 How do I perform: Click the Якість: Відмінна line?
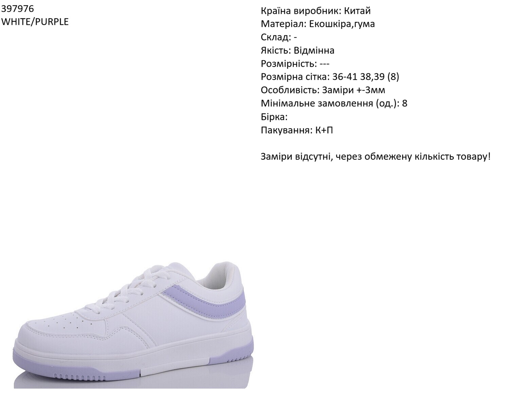coord(298,51)
